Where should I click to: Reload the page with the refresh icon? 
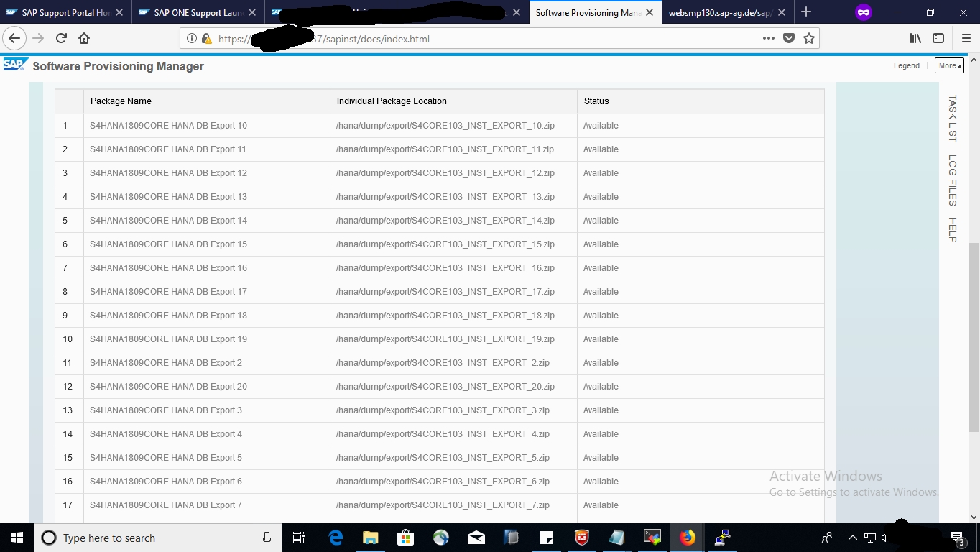(x=61, y=39)
